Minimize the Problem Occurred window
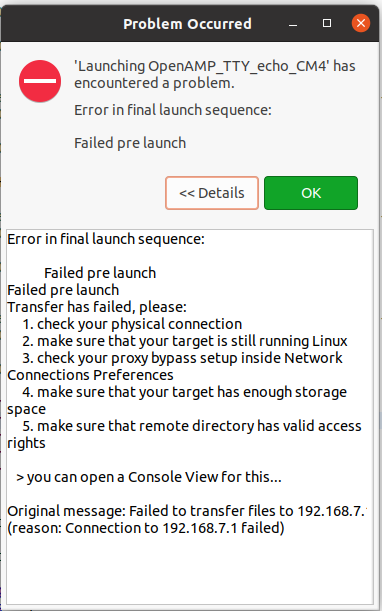The height and width of the screenshot is (611, 382). pyautogui.click(x=293, y=24)
